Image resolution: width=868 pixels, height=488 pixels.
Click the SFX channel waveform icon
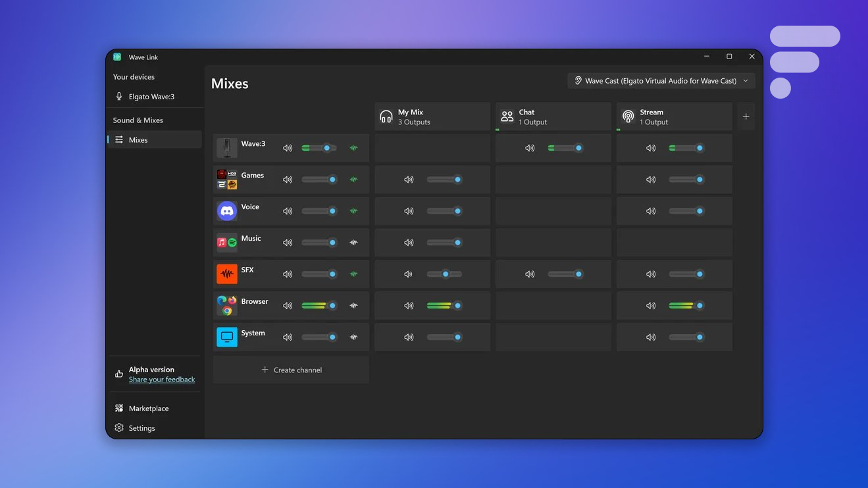(x=227, y=274)
